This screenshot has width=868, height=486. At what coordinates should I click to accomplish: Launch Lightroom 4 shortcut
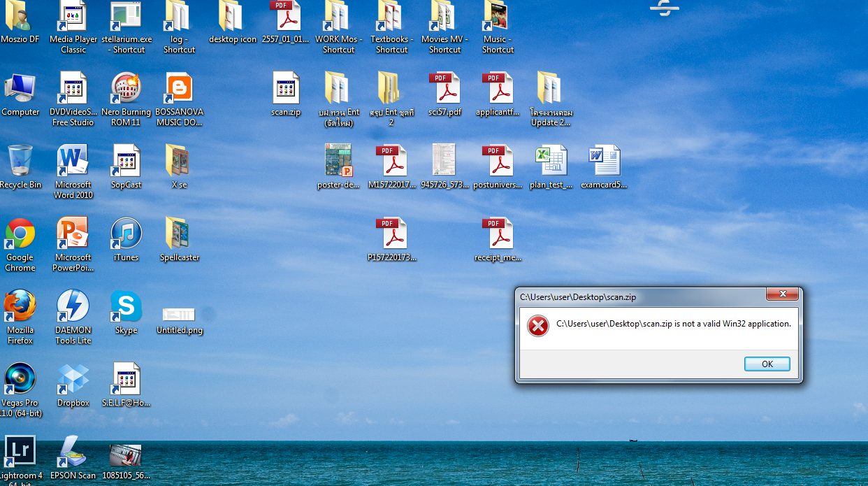(20, 452)
